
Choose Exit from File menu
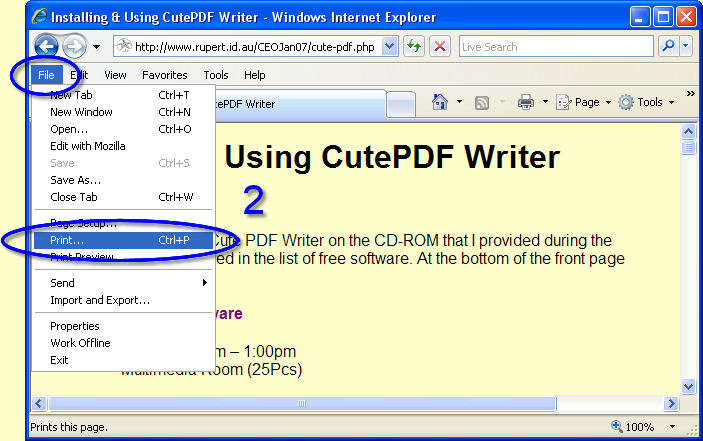point(122,360)
